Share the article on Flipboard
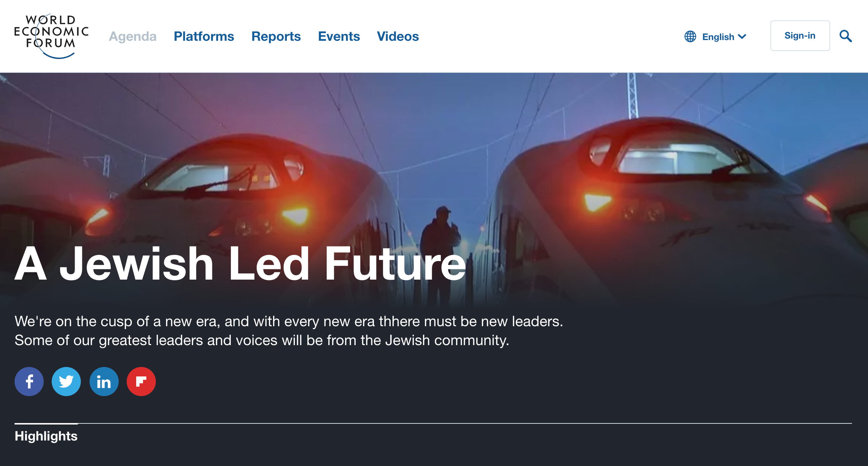 pyautogui.click(x=141, y=382)
